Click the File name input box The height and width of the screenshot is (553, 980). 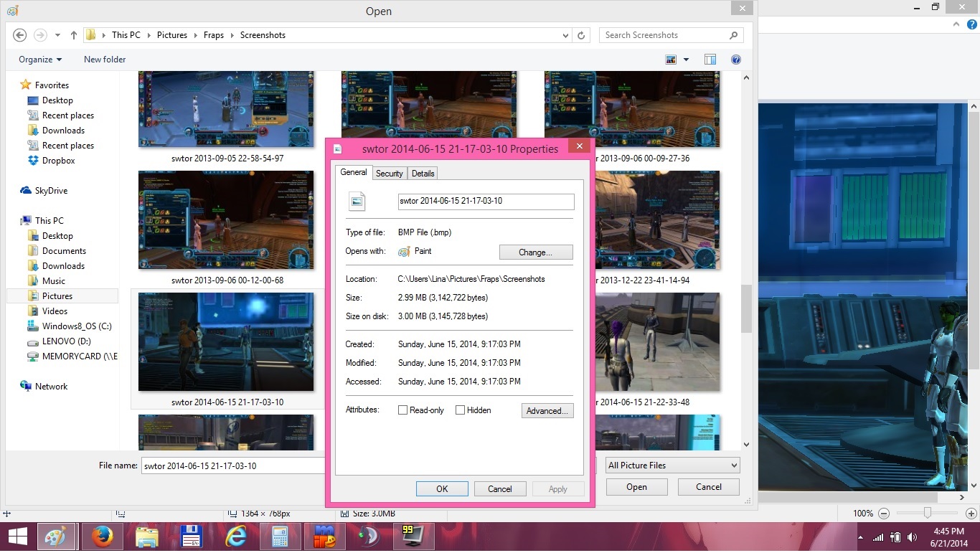pyautogui.click(x=234, y=466)
